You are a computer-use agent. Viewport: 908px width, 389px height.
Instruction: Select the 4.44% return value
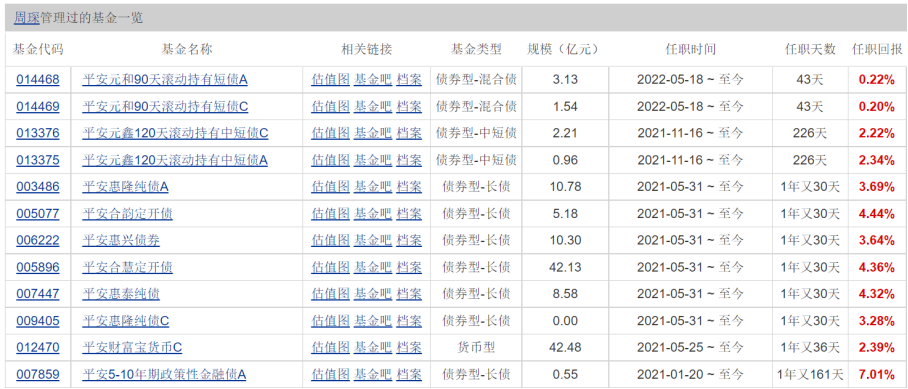point(877,214)
